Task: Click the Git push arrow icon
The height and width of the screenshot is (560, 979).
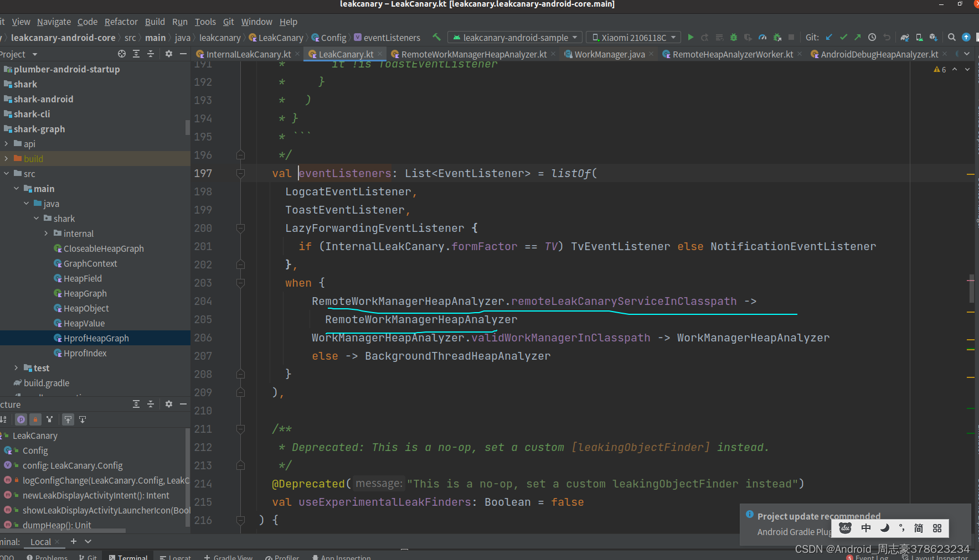Action: click(x=858, y=38)
